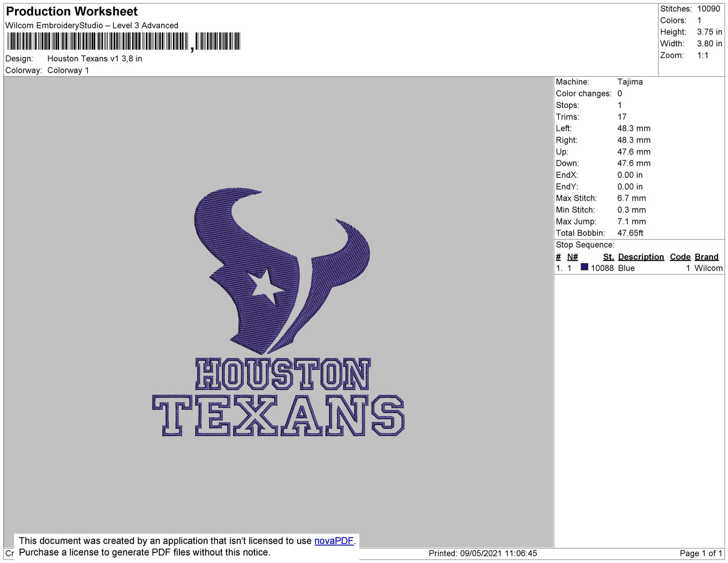Click the Zoom value 1:1
Screen dimensions: 728x563
click(x=703, y=55)
